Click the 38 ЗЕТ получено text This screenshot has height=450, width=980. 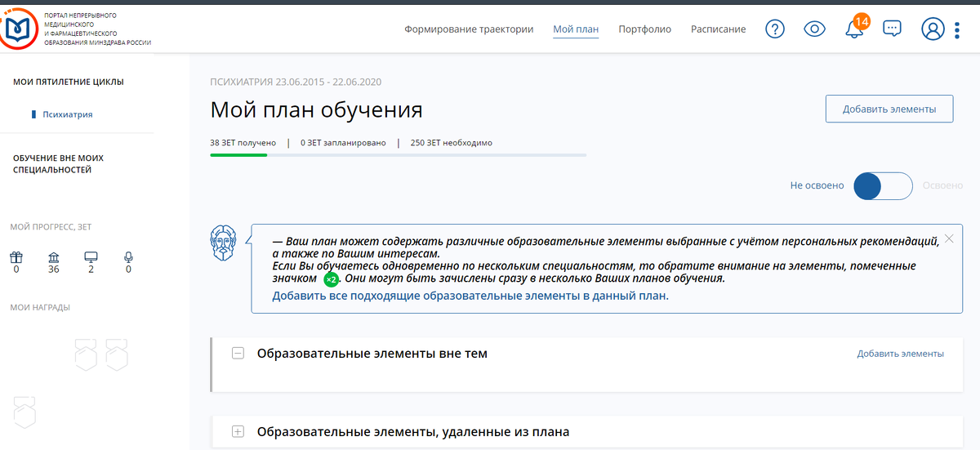[243, 143]
